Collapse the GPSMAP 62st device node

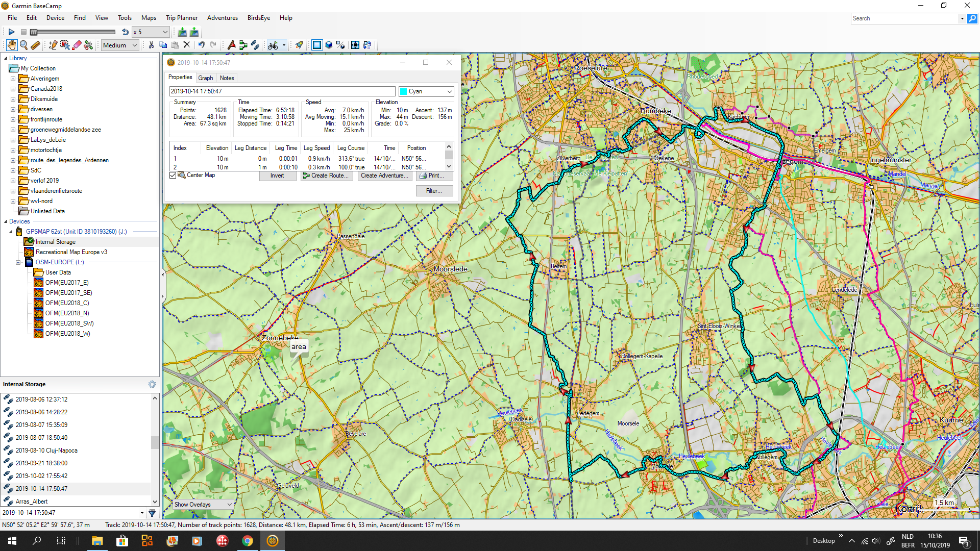click(x=11, y=232)
